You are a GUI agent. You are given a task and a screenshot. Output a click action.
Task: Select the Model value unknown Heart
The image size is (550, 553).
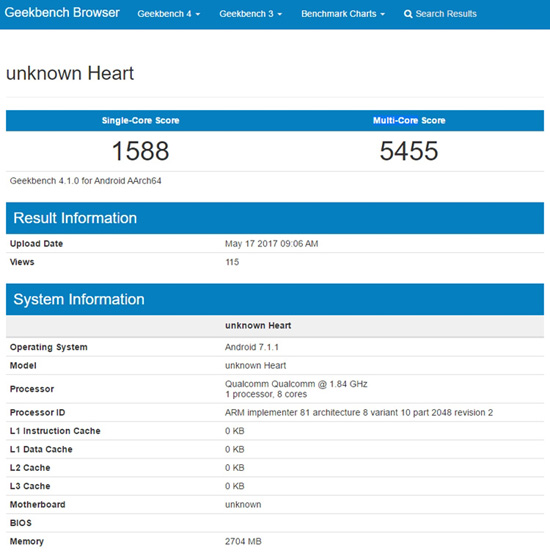256,365
